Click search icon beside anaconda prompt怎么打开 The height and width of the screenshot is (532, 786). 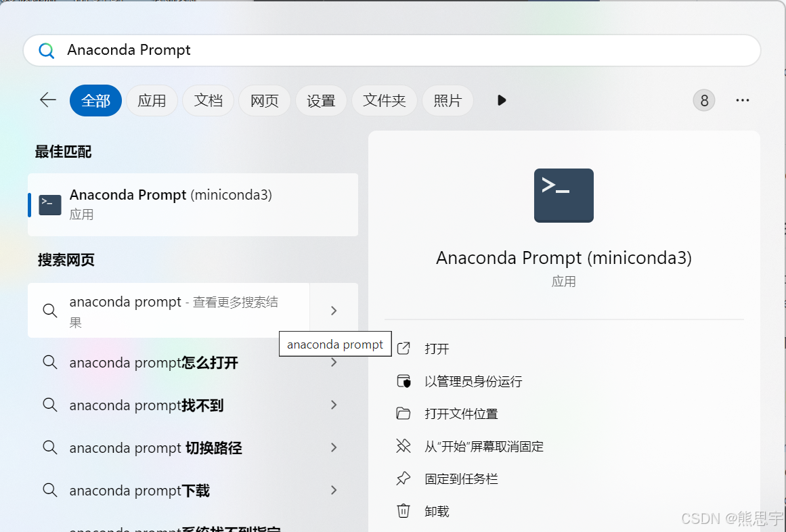(x=49, y=361)
